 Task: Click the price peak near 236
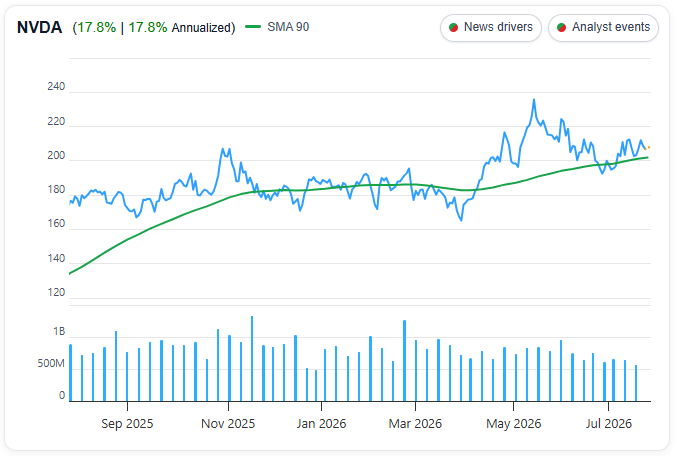point(534,100)
